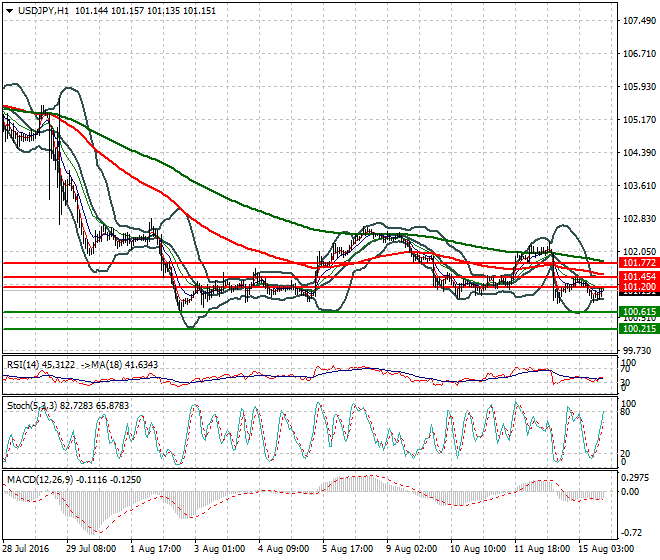Click the red 101.200 price level label

(636, 288)
